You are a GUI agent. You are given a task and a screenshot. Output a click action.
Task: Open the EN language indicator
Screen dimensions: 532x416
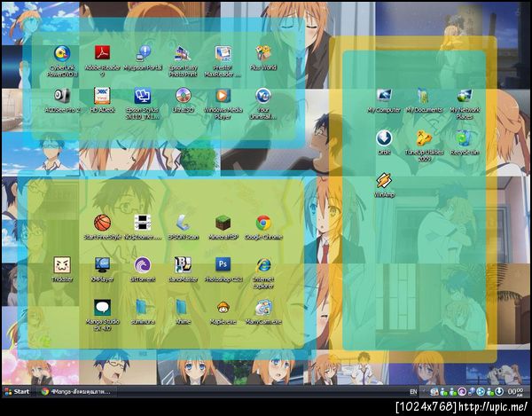tap(413, 391)
